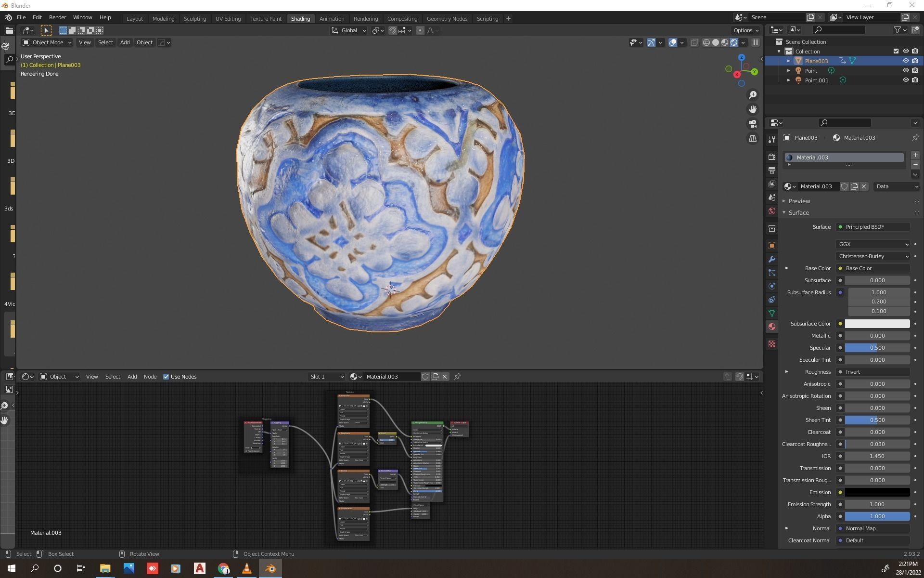This screenshot has width=924, height=578.
Task: Expand the Base Color sub-properties arrow
Action: (x=787, y=268)
